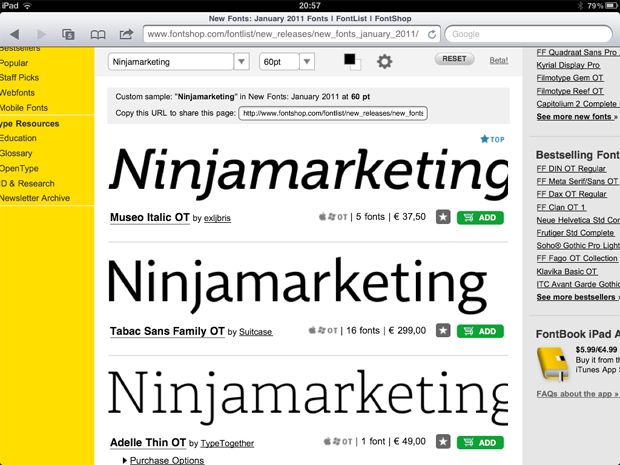
Task: Add Adelle Thin OT to cart
Action: point(480,442)
